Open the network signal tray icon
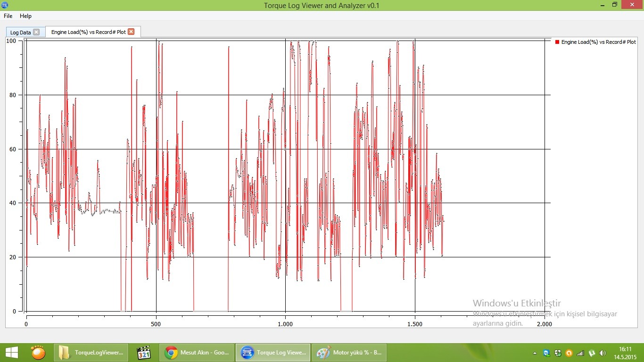The image size is (644, 362). (580, 353)
